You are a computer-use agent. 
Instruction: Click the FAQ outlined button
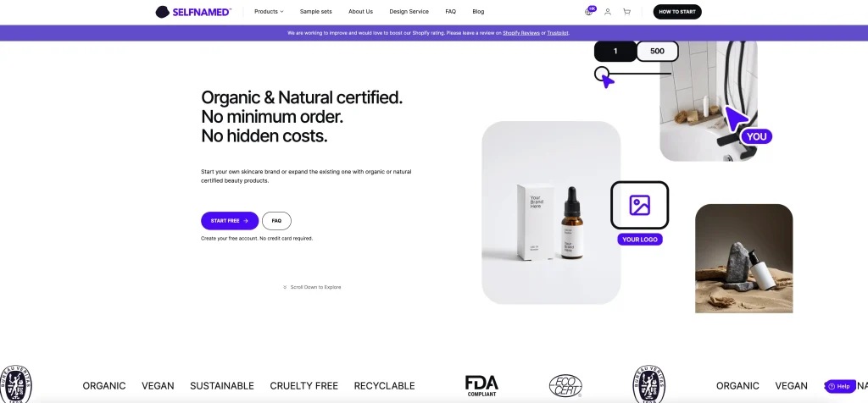click(x=277, y=221)
